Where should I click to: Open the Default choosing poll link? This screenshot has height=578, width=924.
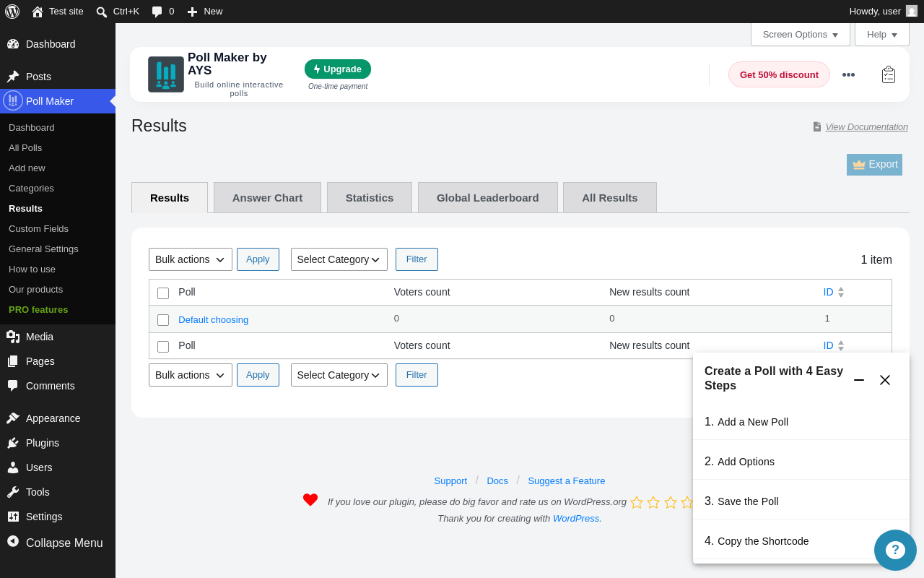click(213, 320)
